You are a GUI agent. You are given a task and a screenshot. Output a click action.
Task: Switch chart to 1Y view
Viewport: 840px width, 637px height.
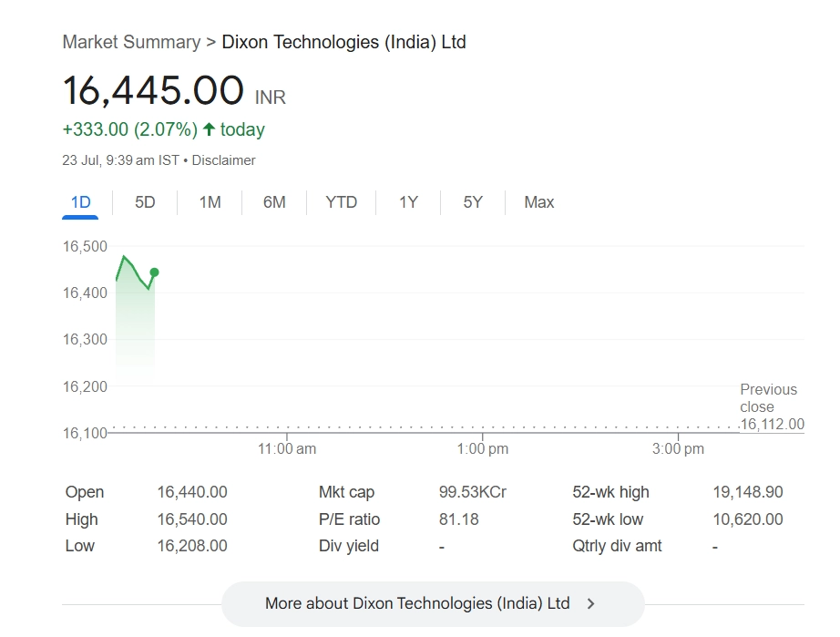point(408,202)
